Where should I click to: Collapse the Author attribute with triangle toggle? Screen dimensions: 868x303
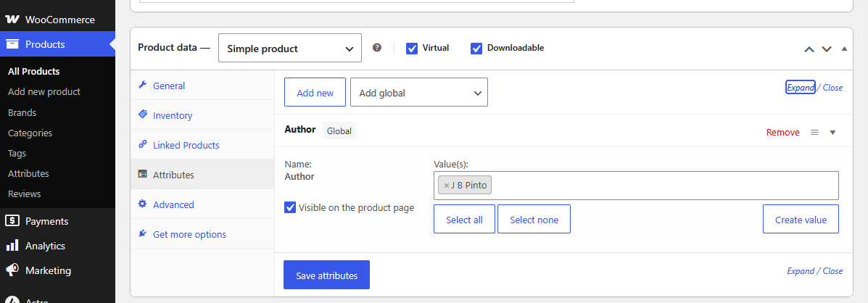pyautogui.click(x=832, y=132)
